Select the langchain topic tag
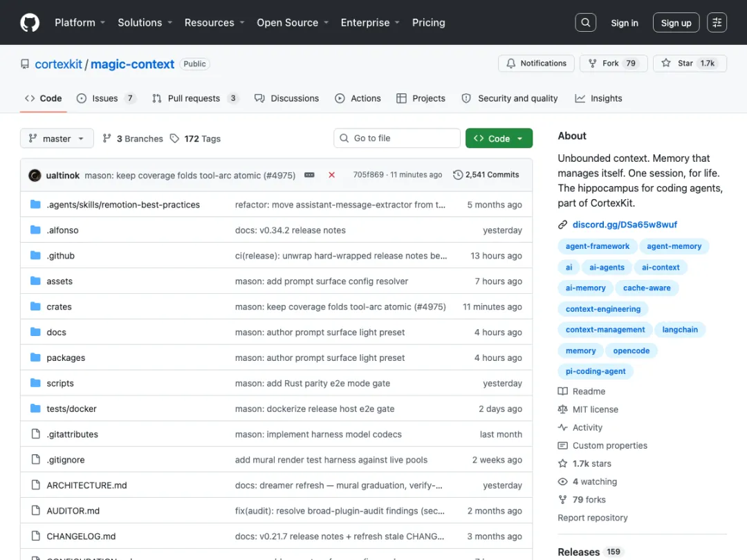The height and width of the screenshot is (560, 747). click(x=680, y=330)
